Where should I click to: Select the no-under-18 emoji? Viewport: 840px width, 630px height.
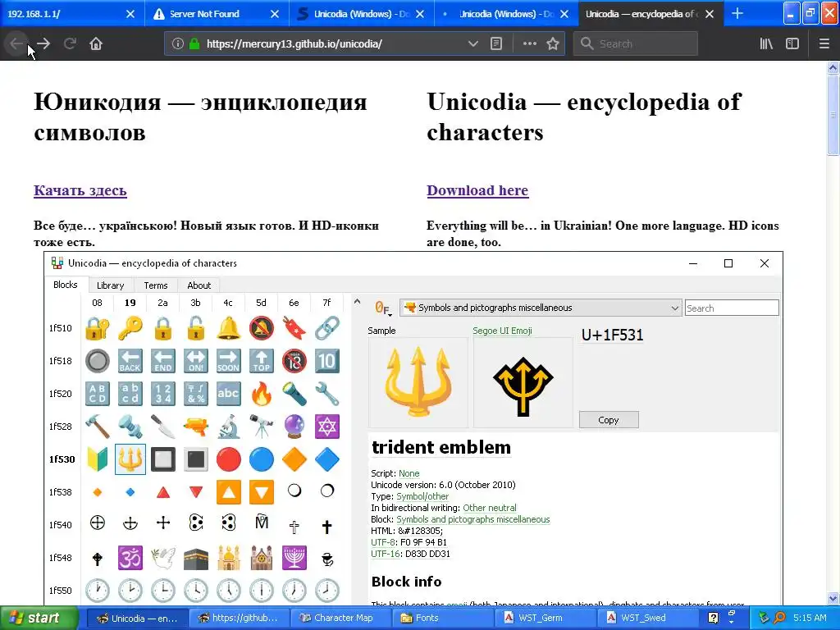point(294,361)
